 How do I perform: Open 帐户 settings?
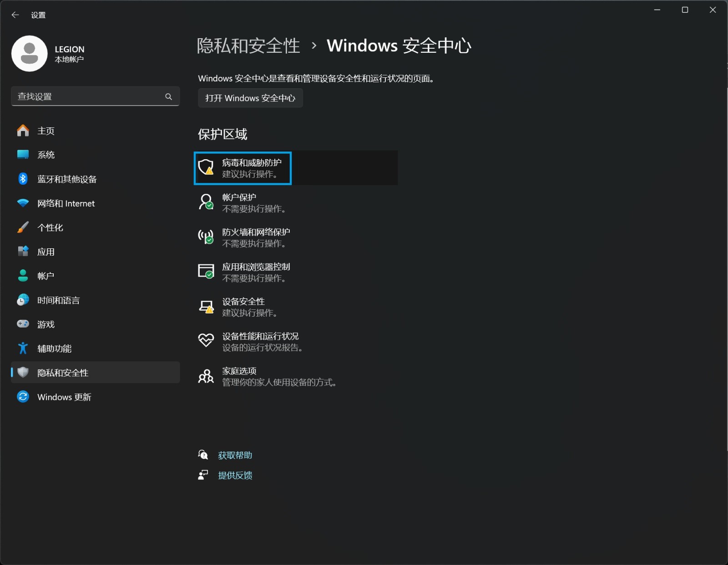coord(96,275)
